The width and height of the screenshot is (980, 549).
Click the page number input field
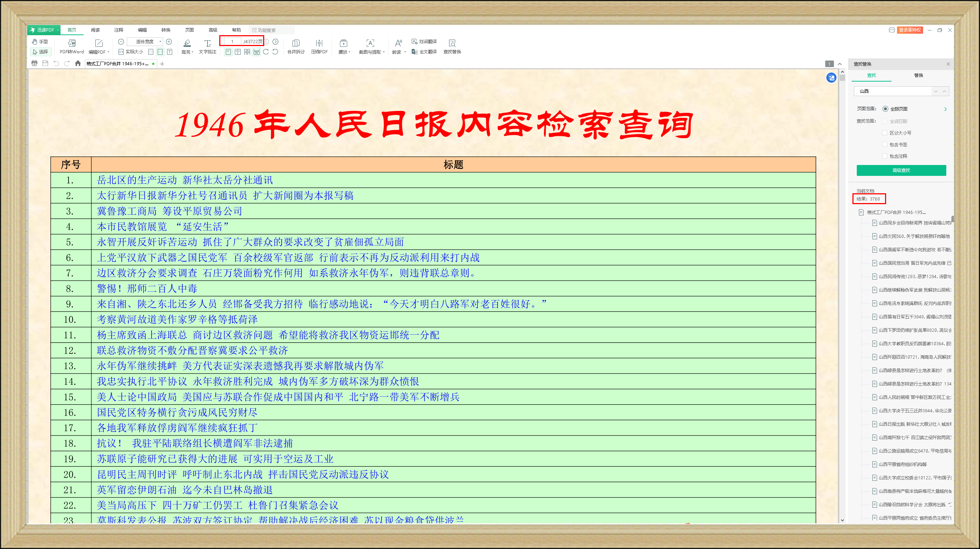point(232,41)
